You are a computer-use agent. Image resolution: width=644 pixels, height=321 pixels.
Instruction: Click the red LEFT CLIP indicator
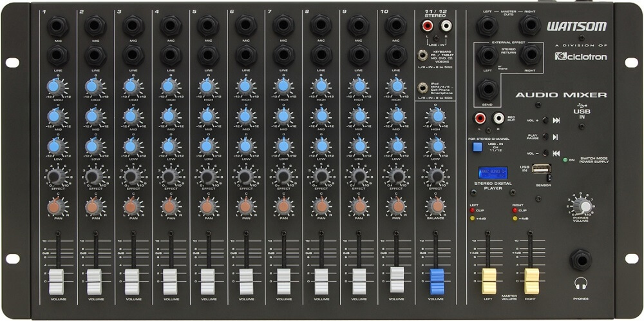471,210
